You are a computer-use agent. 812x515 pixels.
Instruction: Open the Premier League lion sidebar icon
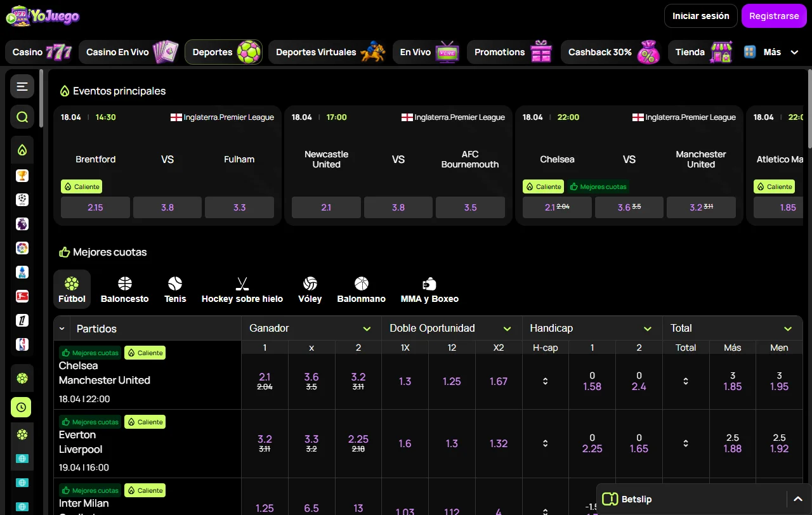22,224
